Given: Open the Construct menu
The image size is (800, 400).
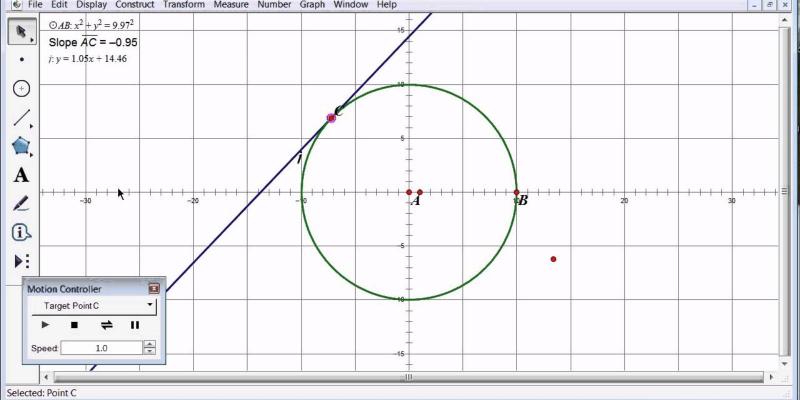Looking at the screenshot, I should (135, 5).
